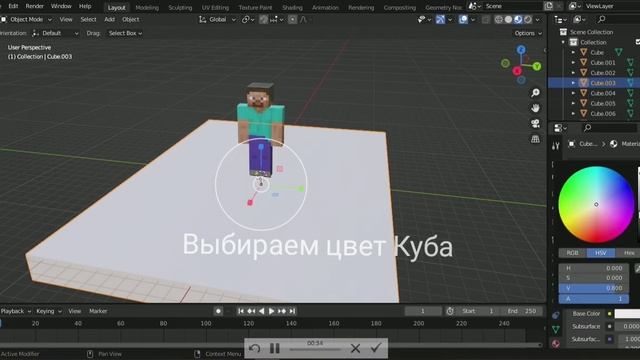Image resolution: width=640 pixels, height=360 pixels.
Task: Switch to the Modeling workspace tab
Action: tap(147, 7)
